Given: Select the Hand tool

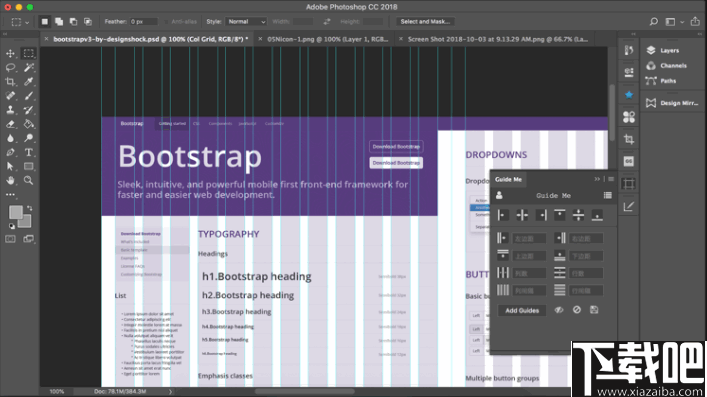Looking at the screenshot, I should [x=10, y=180].
